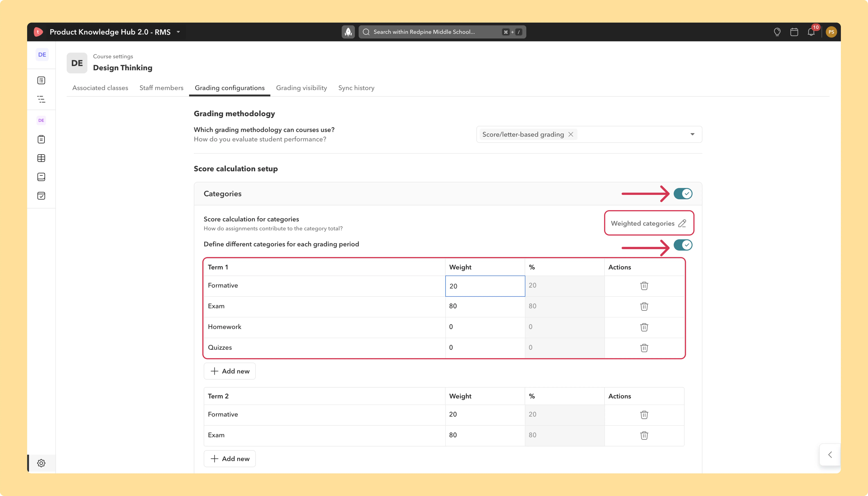868x496 pixels.
Task: Open the settings gear in sidebar
Action: click(x=41, y=463)
